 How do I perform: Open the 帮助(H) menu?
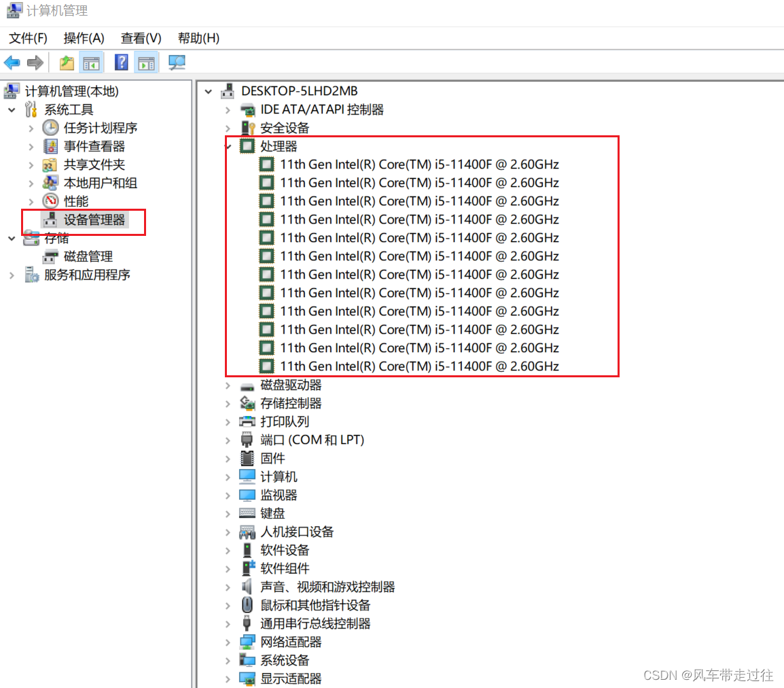198,38
